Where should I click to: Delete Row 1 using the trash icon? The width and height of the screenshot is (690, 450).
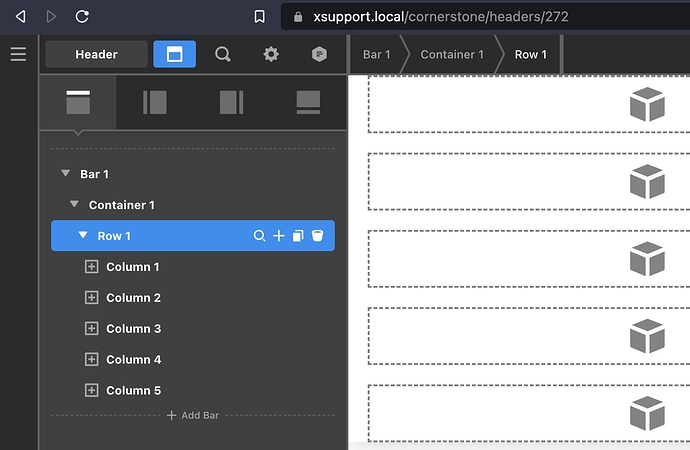tap(317, 236)
